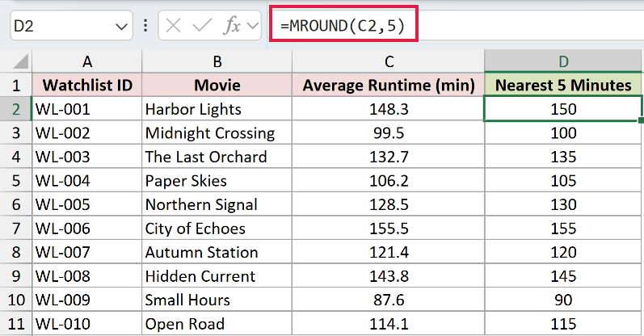Select cell WL-007
This screenshot has width=644, height=336.
[x=87, y=252]
